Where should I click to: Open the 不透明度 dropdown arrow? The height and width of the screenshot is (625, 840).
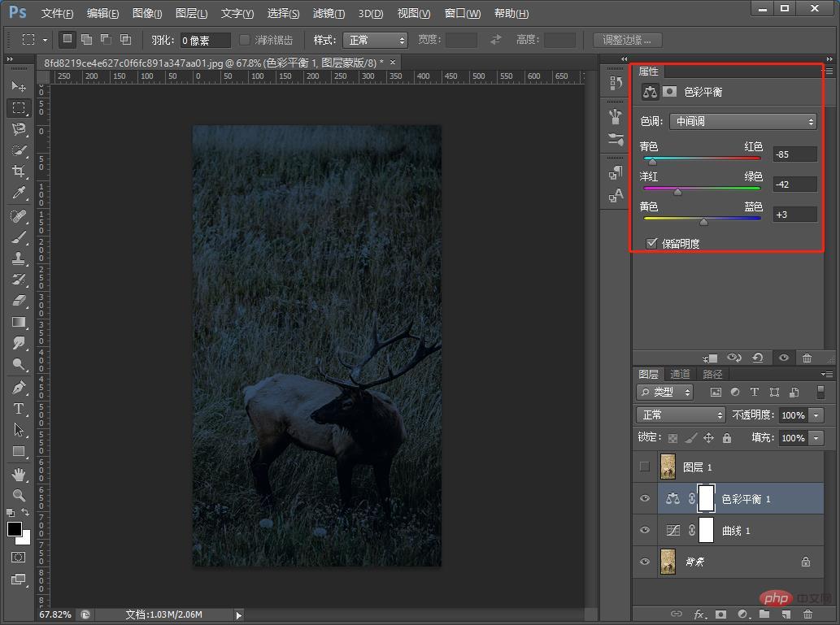pos(816,415)
